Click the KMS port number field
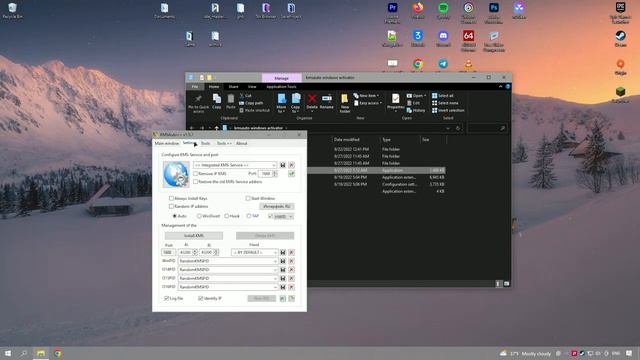Viewport: 640px width, 360px height. (x=265, y=174)
